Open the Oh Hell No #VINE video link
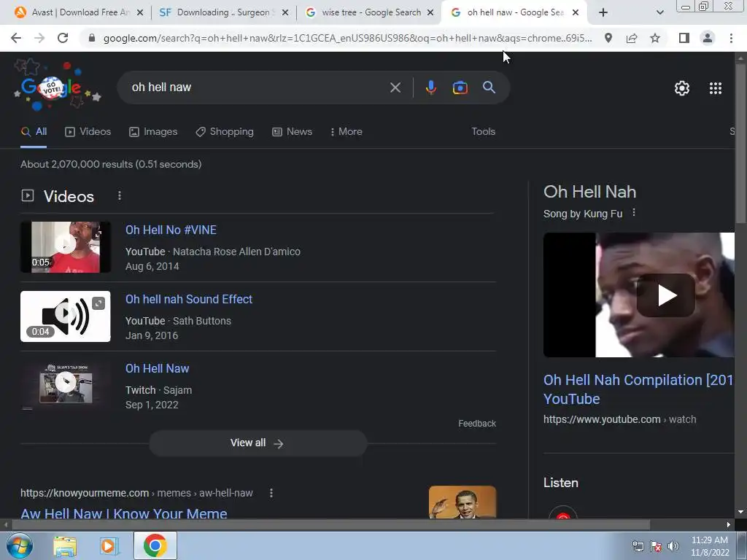The height and width of the screenshot is (560, 747). pyautogui.click(x=171, y=230)
